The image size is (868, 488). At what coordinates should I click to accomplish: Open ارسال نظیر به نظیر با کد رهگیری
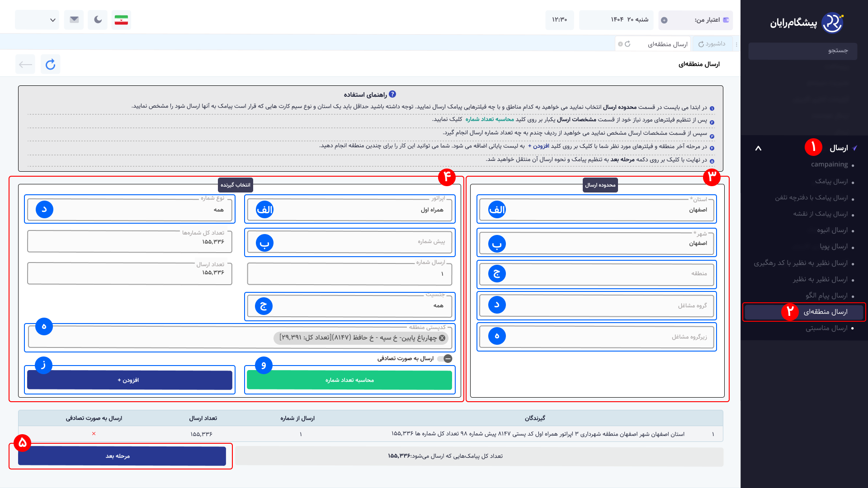coord(801,263)
